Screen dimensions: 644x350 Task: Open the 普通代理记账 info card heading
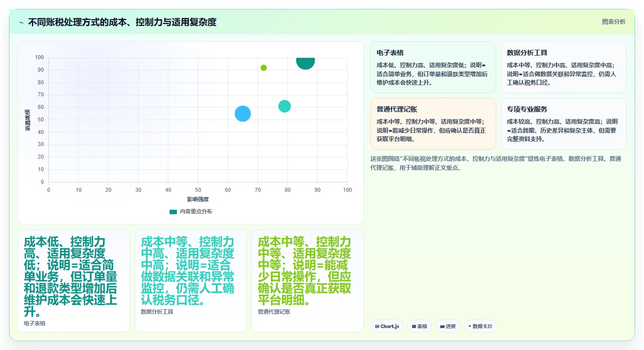point(397,109)
